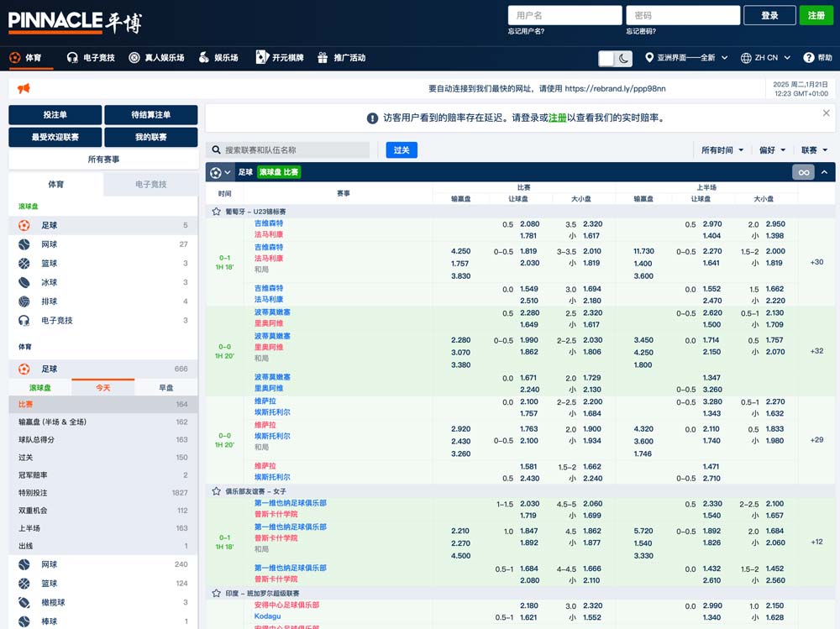Select the 早盘 tab
This screenshot has height=629, width=840.
(166, 388)
